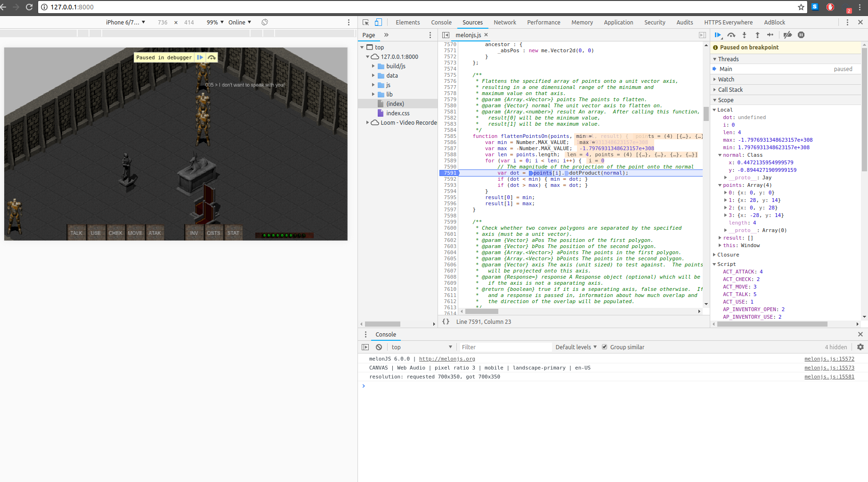Click the browser address bar
The width and height of the screenshot is (868, 482).
[419, 7]
